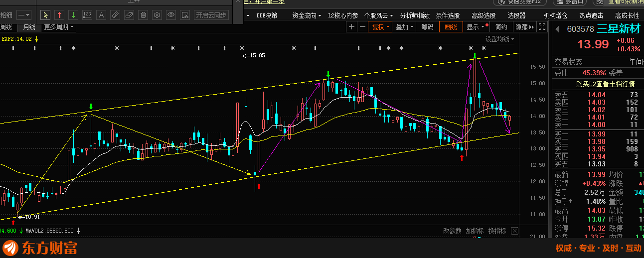The height and width of the screenshot is (258, 644).
Task: Open the 选股器 menu
Action: click(x=517, y=15)
